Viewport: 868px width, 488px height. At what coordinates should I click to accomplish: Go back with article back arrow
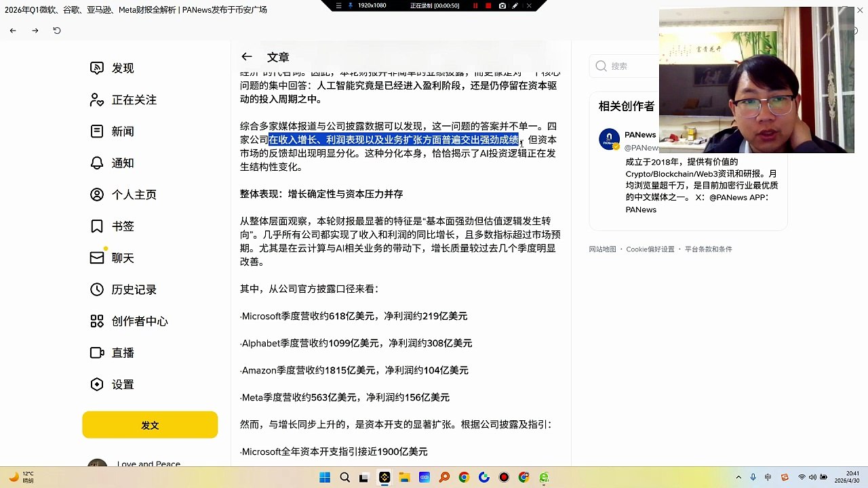247,57
